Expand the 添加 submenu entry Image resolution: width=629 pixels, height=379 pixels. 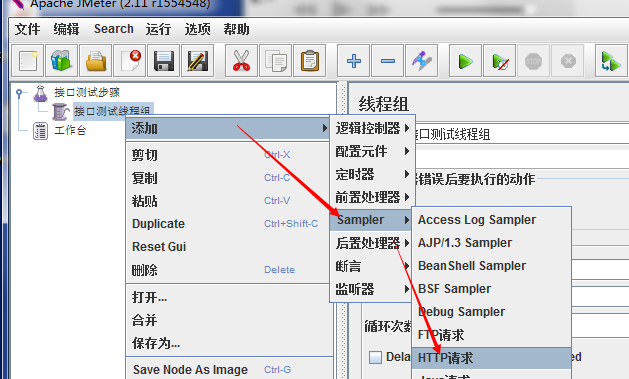click(x=228, y=128)
